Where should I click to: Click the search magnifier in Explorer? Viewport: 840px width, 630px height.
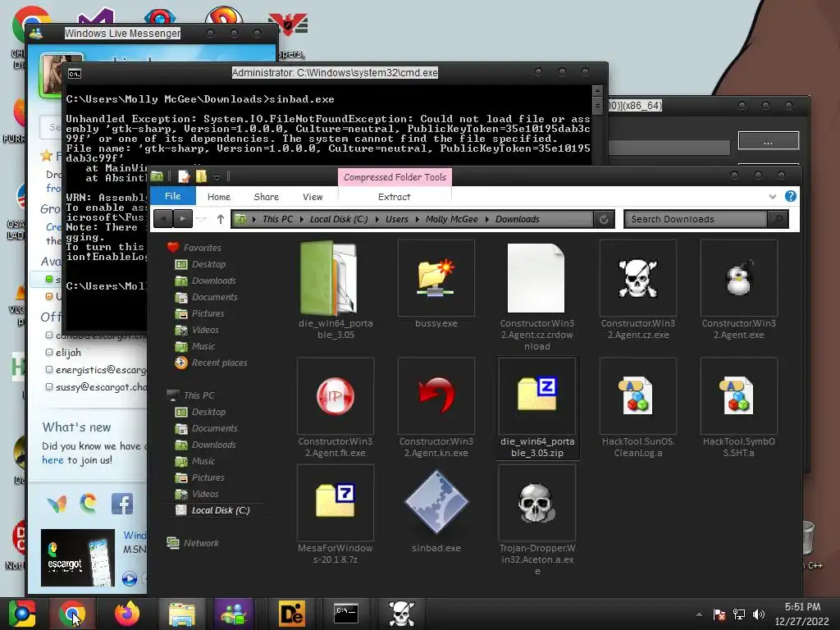[x=778, y=219]
